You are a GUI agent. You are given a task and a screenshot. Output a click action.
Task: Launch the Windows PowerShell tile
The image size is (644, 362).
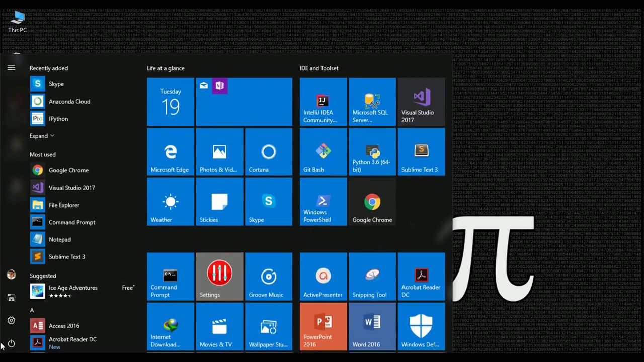pyautogui.click(x=323, y=202)
